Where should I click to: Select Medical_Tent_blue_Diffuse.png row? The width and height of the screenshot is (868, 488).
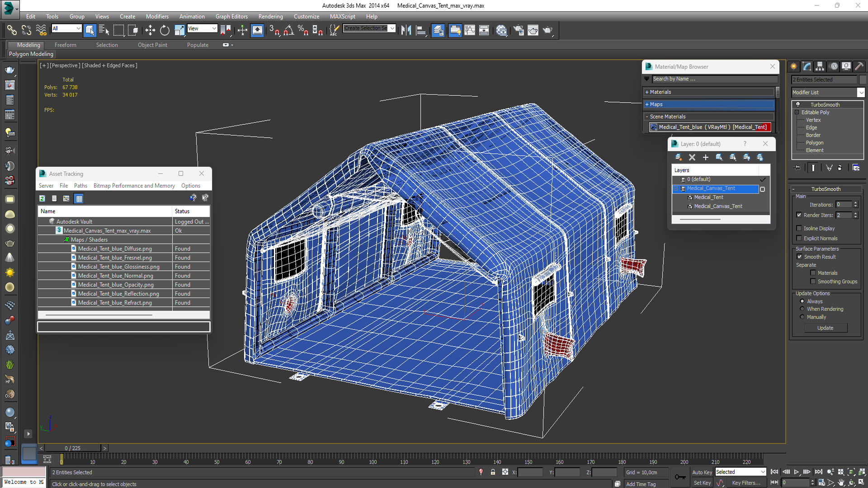click(123, 249)
